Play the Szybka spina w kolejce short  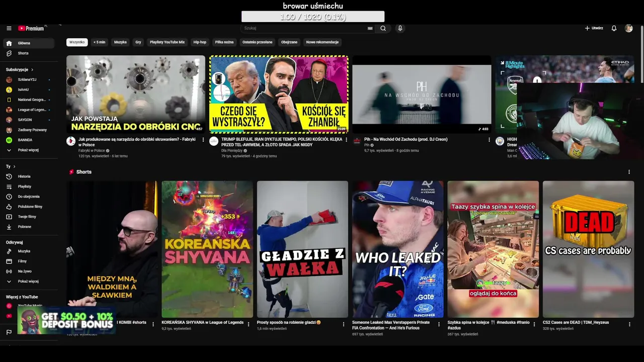tap(493, 249)
